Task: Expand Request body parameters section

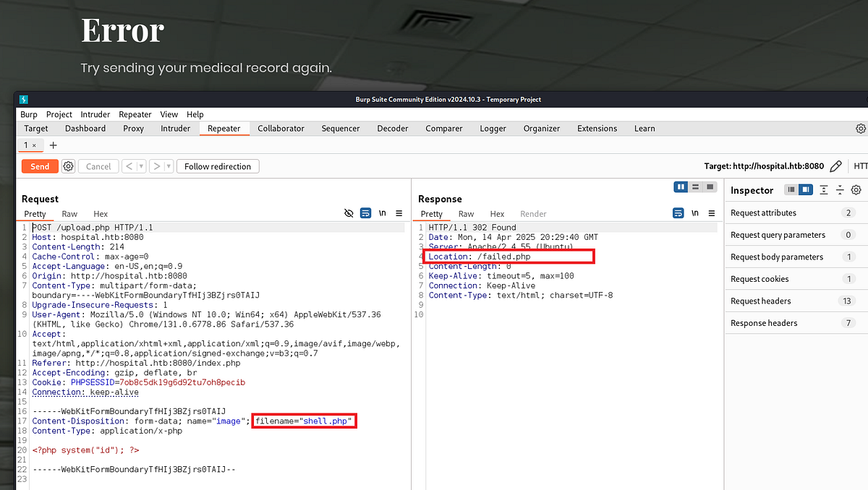Action: [796, 257]
